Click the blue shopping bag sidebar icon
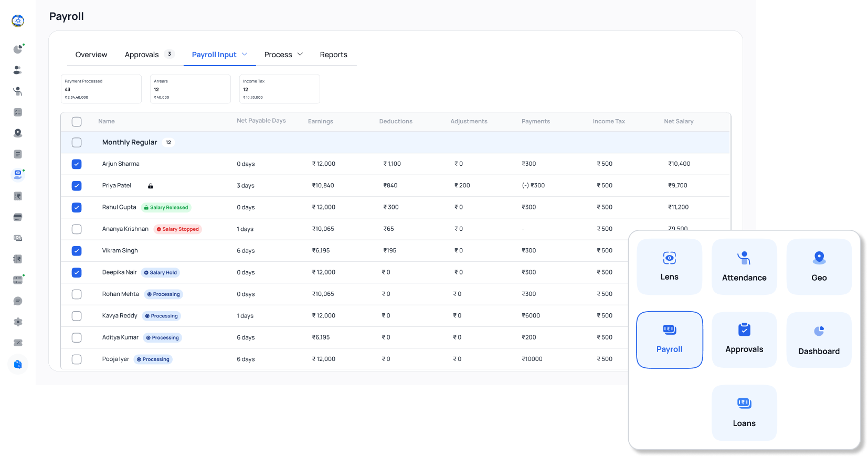Screen dimensions: 868x457 pyautogui.click(x=18, y=364)
